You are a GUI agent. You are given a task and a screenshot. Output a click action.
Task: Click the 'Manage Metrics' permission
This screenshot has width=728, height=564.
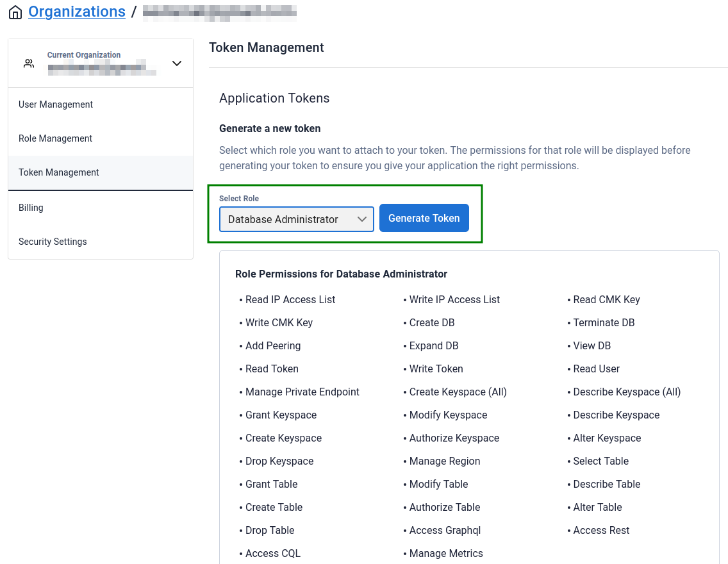(x=446, y=553)
